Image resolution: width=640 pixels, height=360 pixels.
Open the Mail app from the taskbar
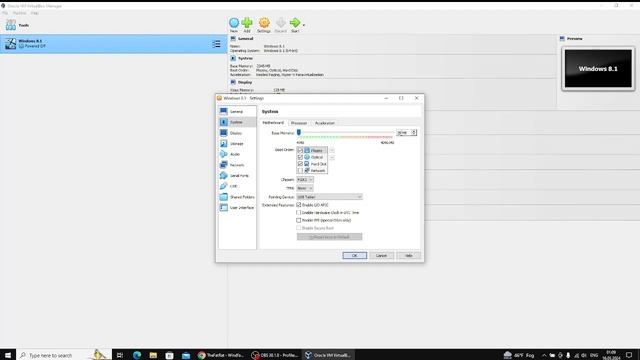point(186,355)
